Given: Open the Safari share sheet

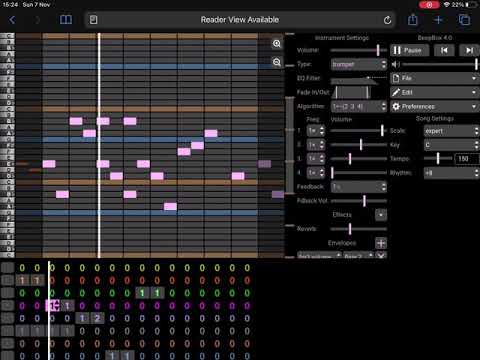Looking at the screenshot, I should pyautogui.click(x=413, y=20).
